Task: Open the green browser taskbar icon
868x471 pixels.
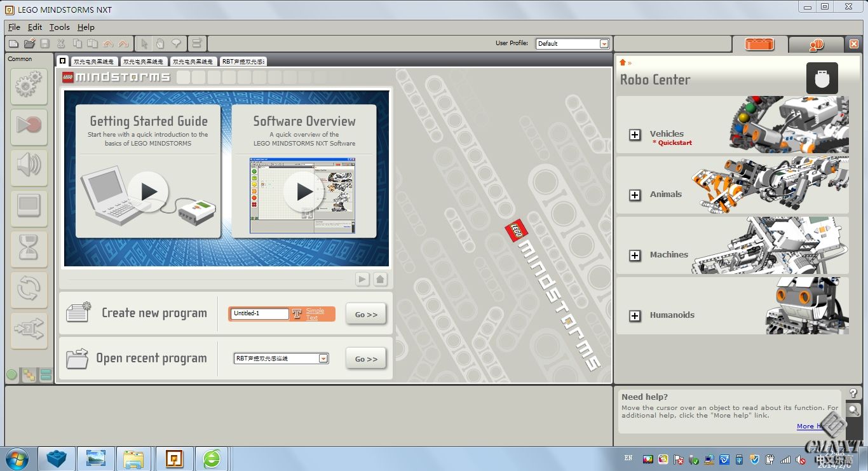Action: pos(212,459)
